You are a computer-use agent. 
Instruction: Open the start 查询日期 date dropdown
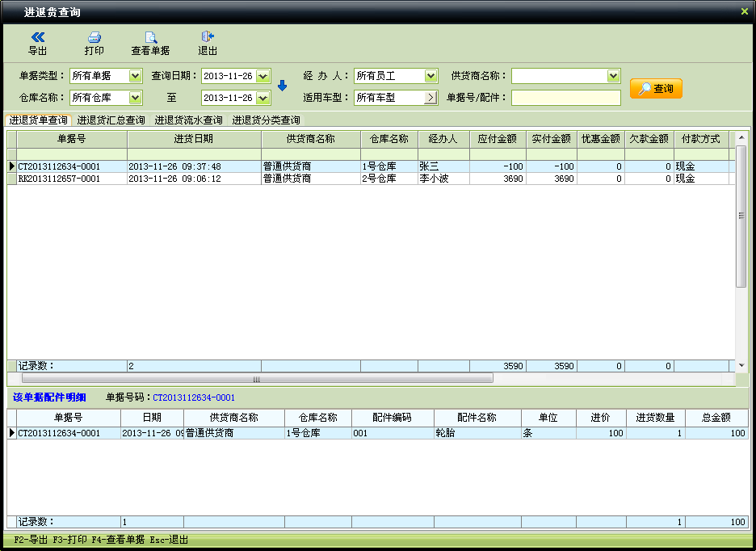(262, 76)
